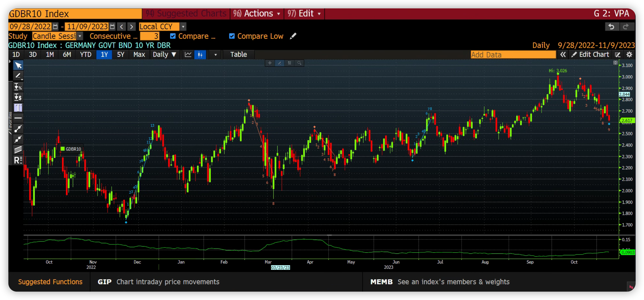This screenshot has width=644, height=300.
Task: Select the dollar change measure tool
Action: pos(18,97)
